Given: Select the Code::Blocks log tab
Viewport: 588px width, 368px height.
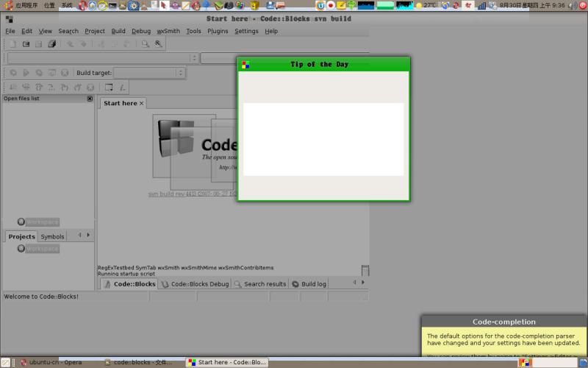Looking at the screenshot, I should (x=129, y=284).
